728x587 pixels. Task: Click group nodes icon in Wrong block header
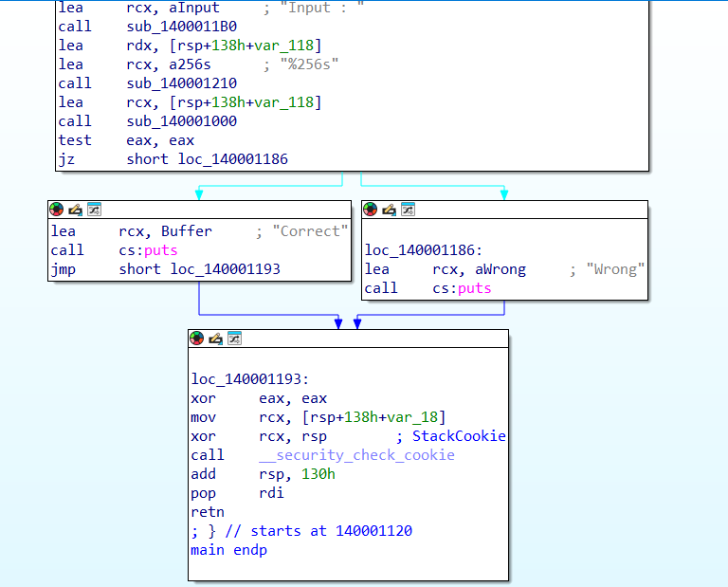pyautogui.click(x=409, y=210)
